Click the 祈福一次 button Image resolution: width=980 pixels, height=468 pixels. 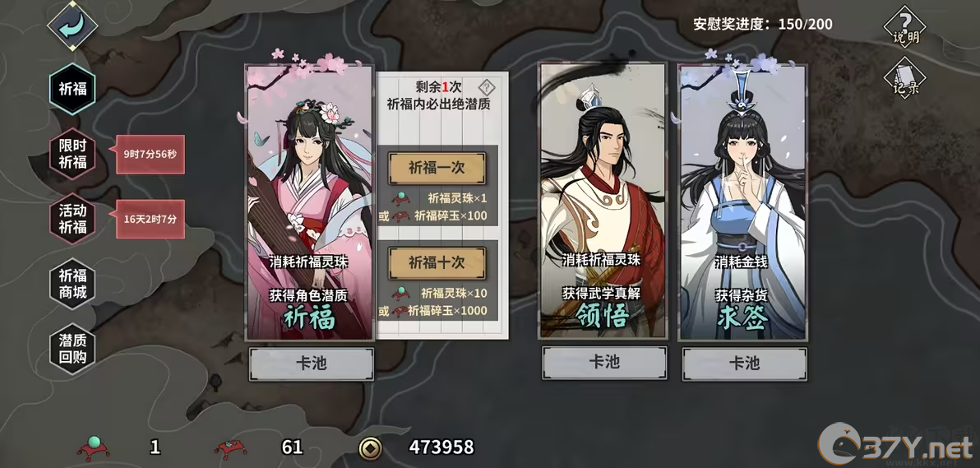437,168
